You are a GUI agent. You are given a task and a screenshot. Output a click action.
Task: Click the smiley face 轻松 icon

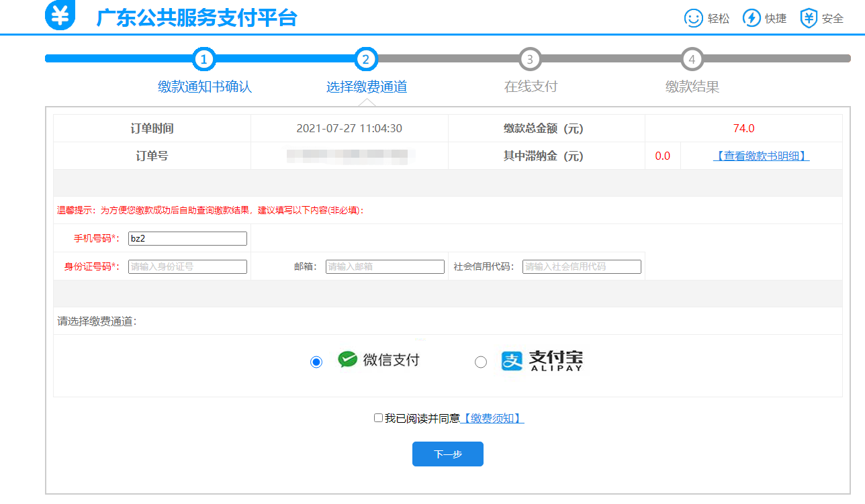click(693, 18)
